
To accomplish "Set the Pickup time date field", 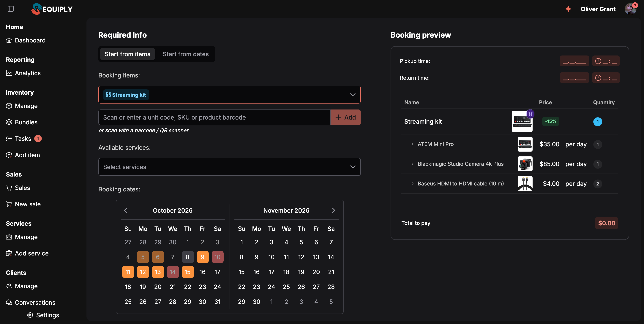I will [x=574, y=61].
